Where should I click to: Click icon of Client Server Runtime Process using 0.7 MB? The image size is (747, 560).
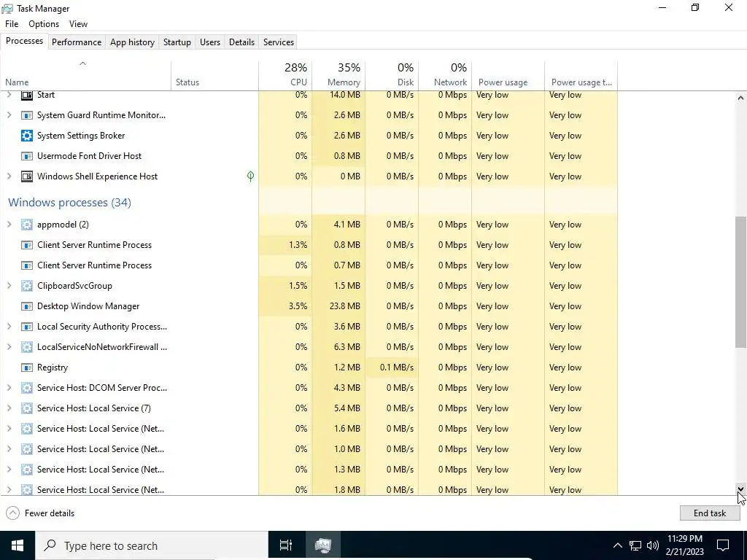(27, 265)
